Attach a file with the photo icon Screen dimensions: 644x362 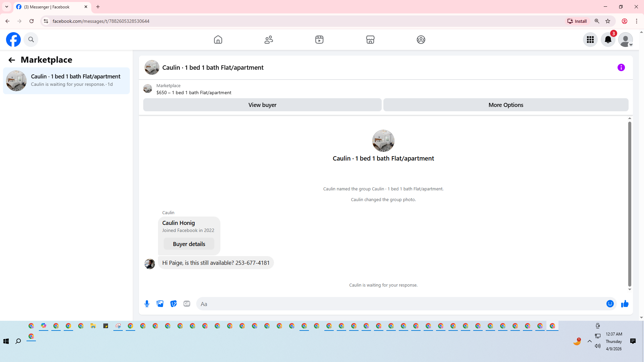(160, 304)
